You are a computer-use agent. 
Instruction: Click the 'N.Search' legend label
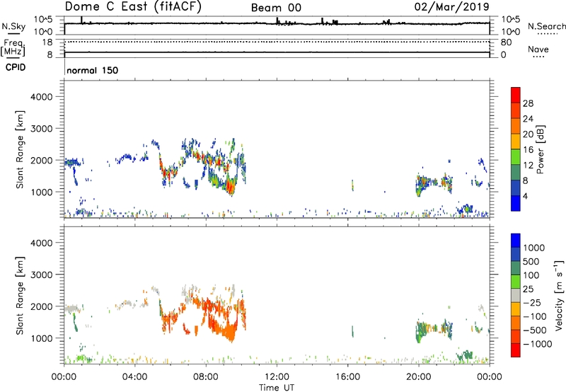tap(546, 26)
